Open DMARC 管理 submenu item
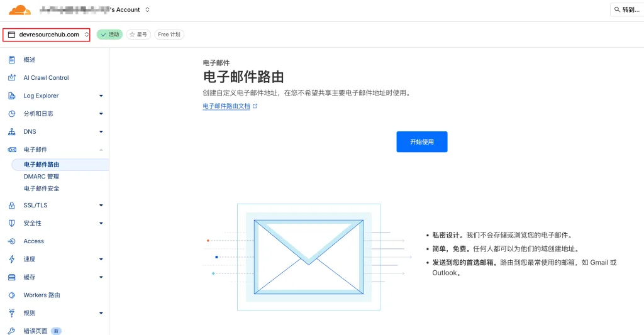 42,177
